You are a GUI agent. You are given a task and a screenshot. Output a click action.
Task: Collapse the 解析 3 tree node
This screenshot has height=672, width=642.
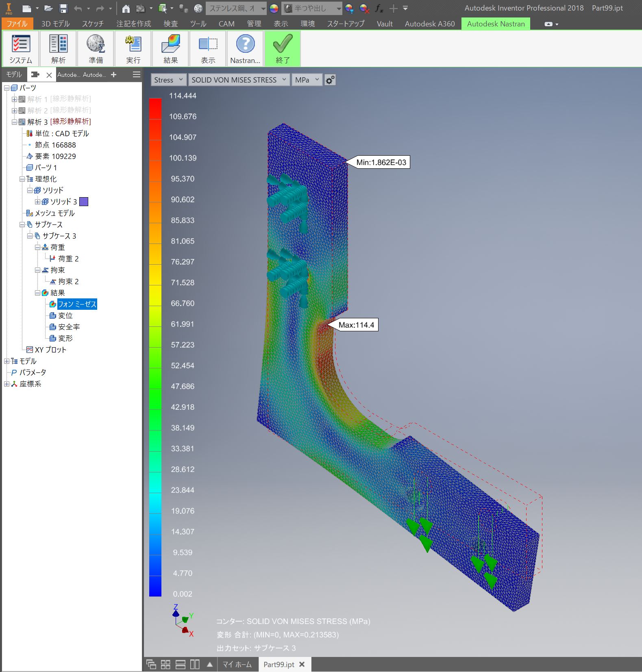pyautogui.click(x=14, y=122)
